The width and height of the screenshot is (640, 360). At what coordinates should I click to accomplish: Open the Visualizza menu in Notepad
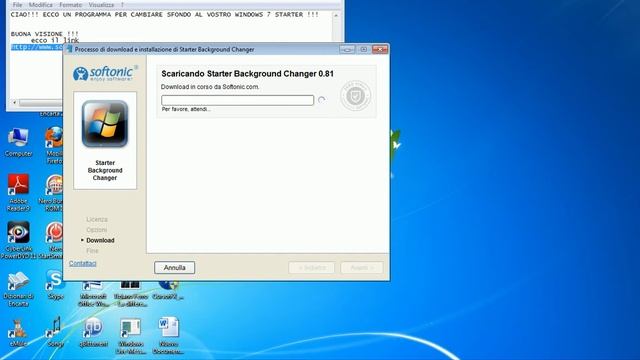tap(101, 5)
